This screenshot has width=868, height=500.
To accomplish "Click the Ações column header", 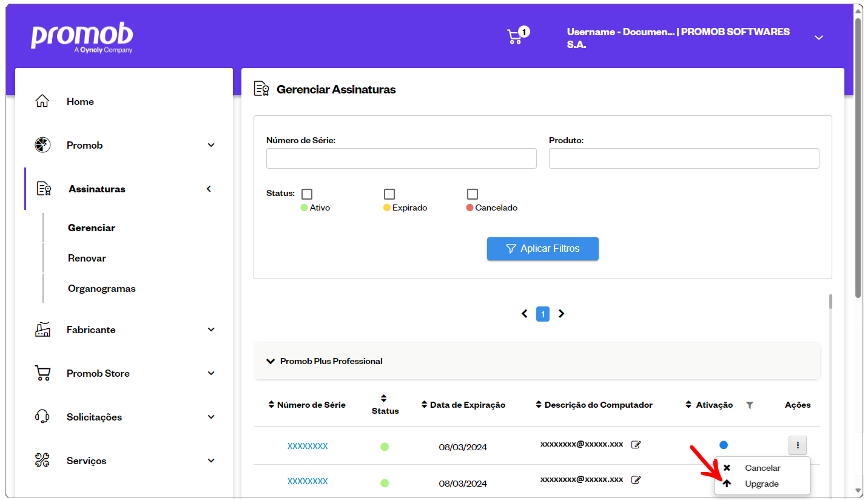I will (798, 405).
